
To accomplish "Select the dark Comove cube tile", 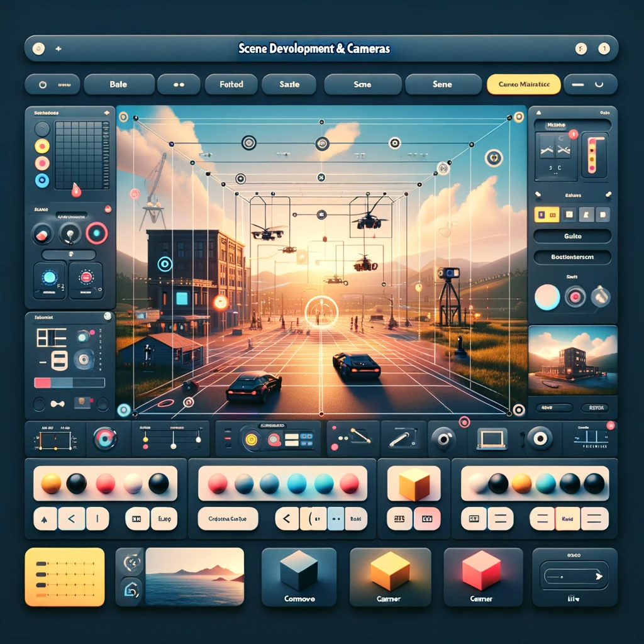I will pyautogui.click(x=299, y=577).
